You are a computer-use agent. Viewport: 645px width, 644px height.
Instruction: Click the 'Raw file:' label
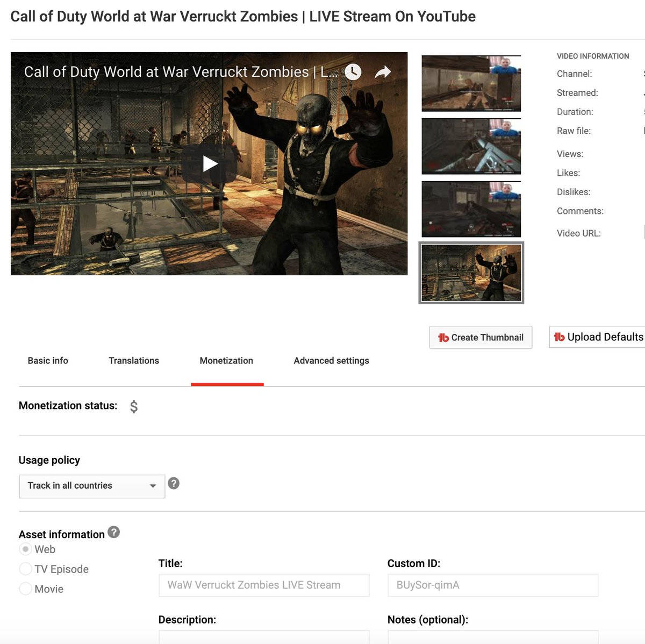(574, 131)
